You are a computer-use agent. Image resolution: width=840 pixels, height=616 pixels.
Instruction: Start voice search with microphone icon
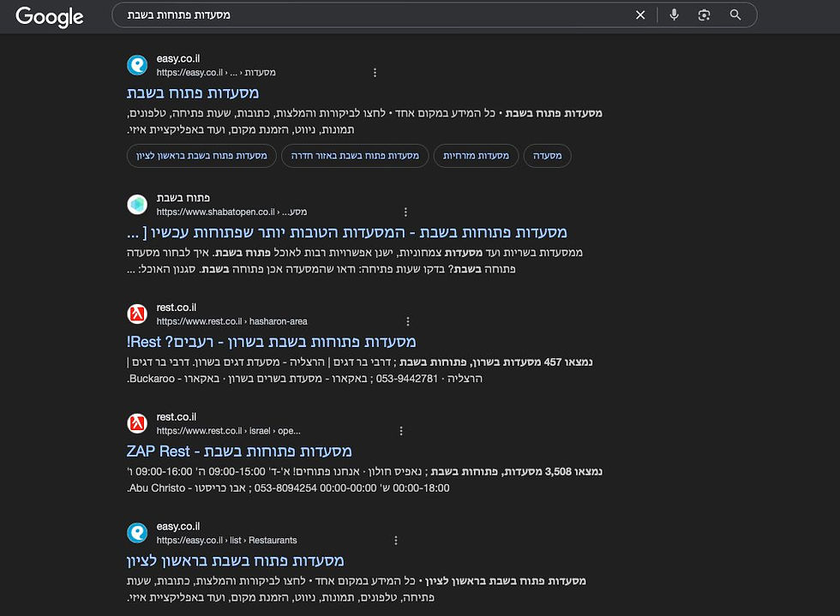tap(674, 15)
